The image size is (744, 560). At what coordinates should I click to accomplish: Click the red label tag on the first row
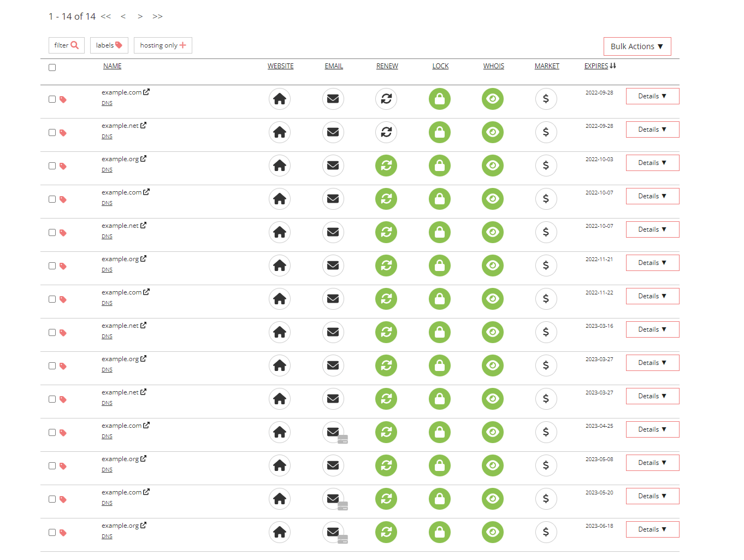[x=63, y=99]
